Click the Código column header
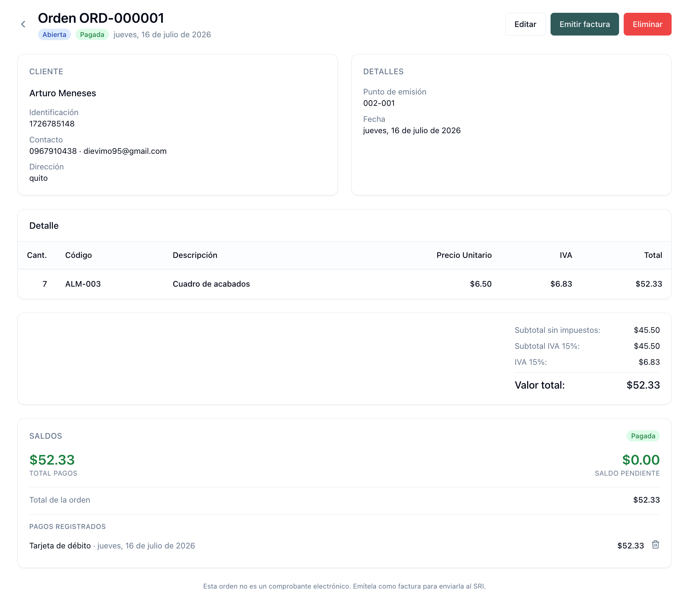This screenshot has height=601, width=700. coord(78,255)
